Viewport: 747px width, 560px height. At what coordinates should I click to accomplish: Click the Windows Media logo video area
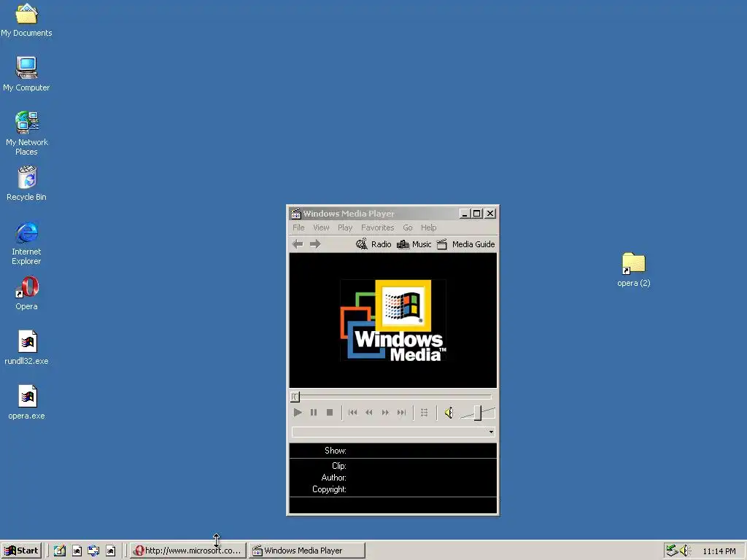[x=393, y=321]
